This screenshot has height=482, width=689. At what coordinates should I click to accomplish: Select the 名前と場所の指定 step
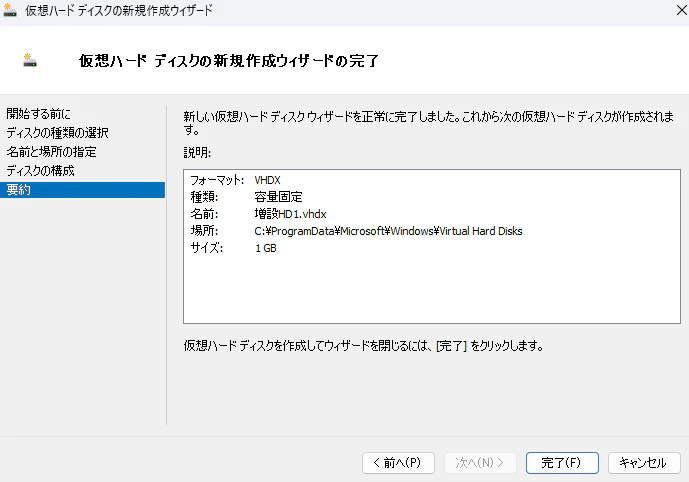coord(51,152)
